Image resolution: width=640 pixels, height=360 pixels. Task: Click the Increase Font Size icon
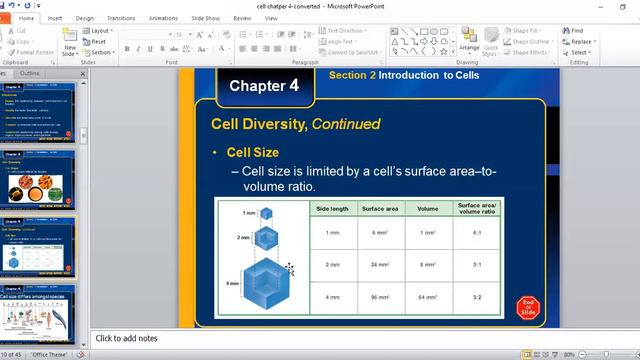coord(200,35)
